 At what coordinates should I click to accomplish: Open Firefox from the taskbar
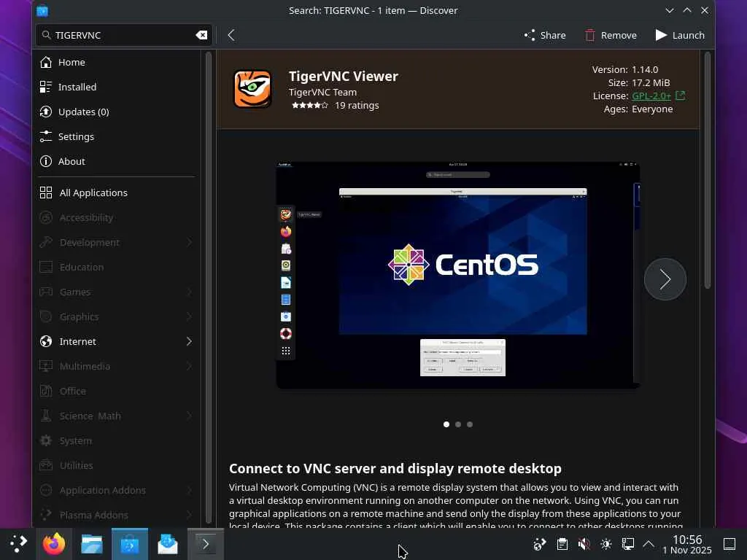[54, 544]
